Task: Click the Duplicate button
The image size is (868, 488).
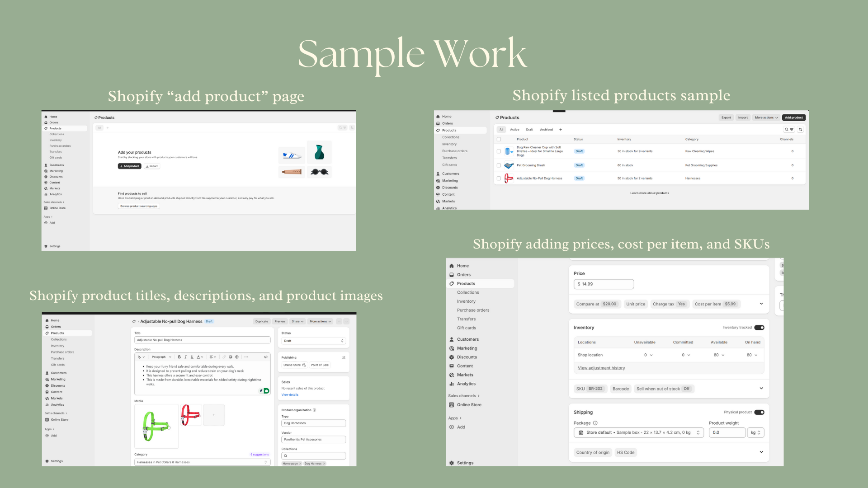Action: click(x=261, y=322)
